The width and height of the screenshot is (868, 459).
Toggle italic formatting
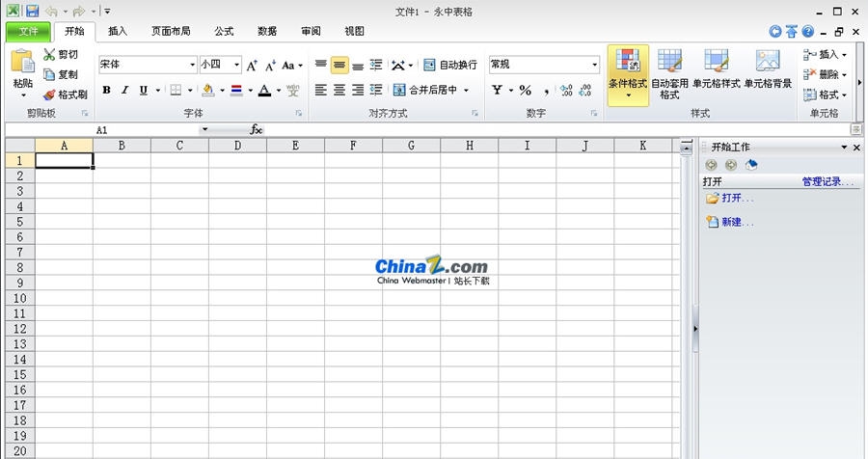[x=125, y=90]
